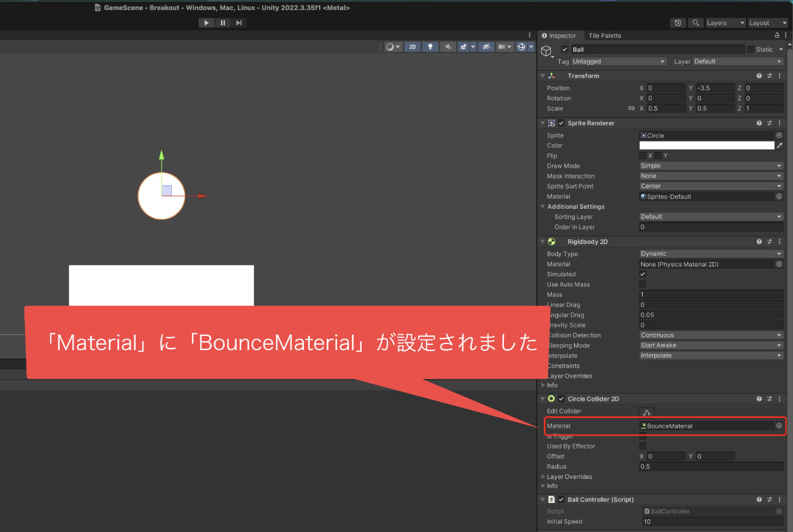This screenshot has height=532, width=793.
Task: Expand Circle Collider Layer Overrides
Action: 543,477
